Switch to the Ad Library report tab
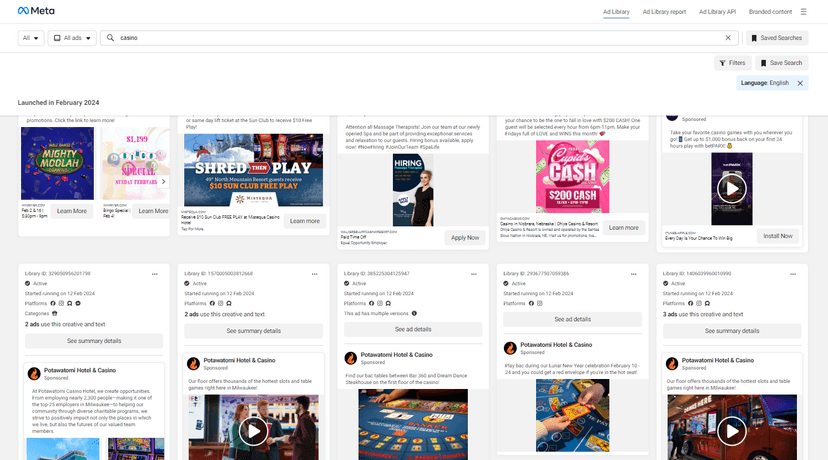Image resolution: width=828 pixels, height=460 pixels. click(664, 12)
